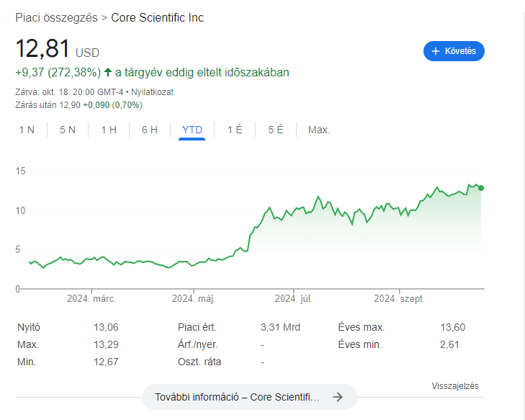Click the green end-point dot on chart
This screenshot has width=525, height=420.
pos(481,188)
